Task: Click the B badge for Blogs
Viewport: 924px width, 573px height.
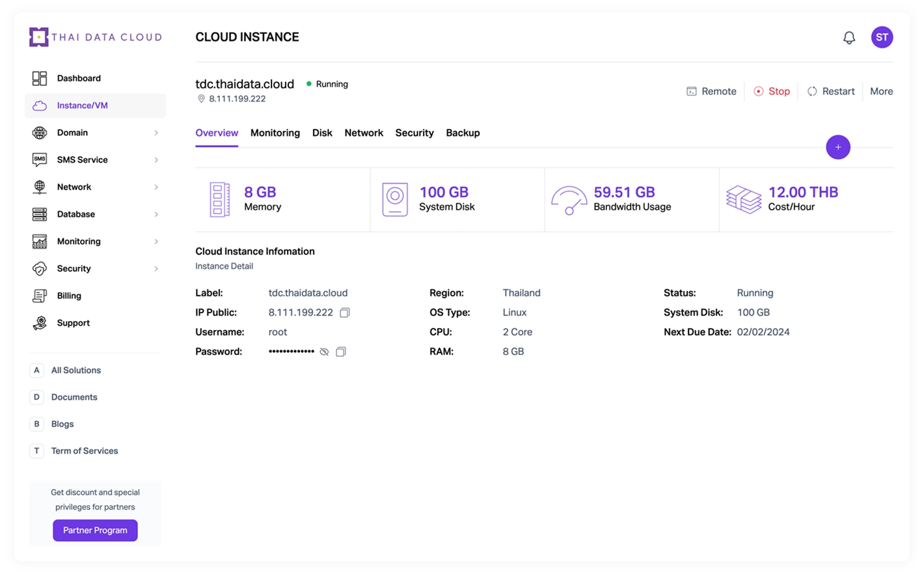Action: pos(36,424)
